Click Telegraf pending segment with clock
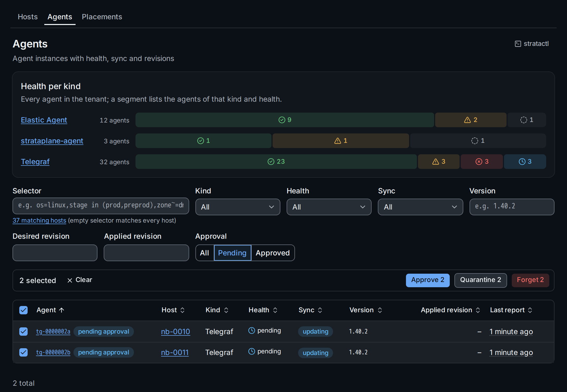 [525, 162]
